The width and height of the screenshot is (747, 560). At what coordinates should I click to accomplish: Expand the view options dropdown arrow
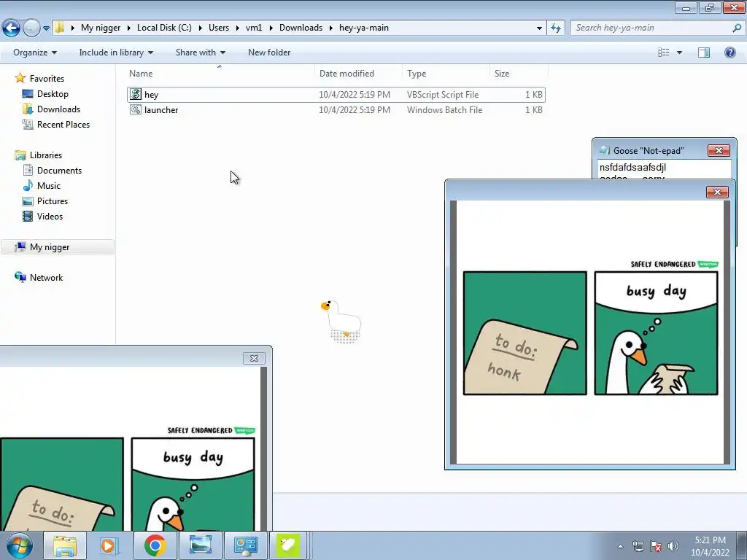[x=679, y=52]
